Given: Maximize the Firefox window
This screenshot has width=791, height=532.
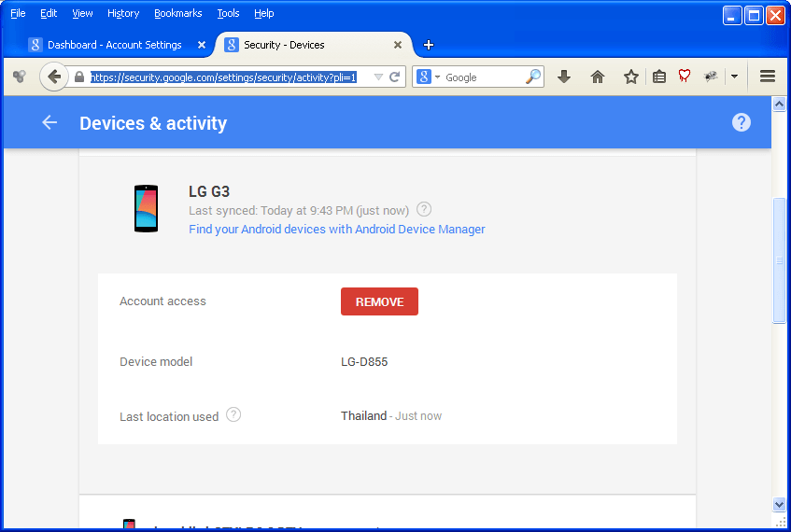Looking at the screenshot, I should pos(754,16).
